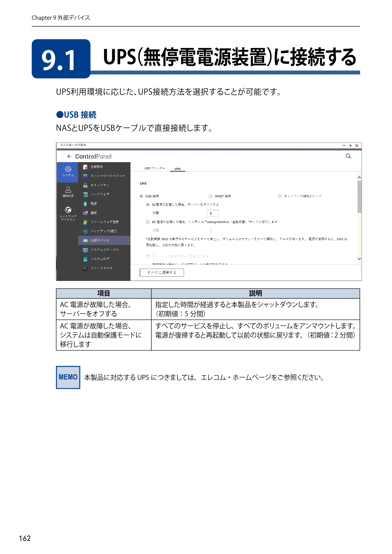
Task: Open 権限設定 user icon
Action: [x=68, y=189]
